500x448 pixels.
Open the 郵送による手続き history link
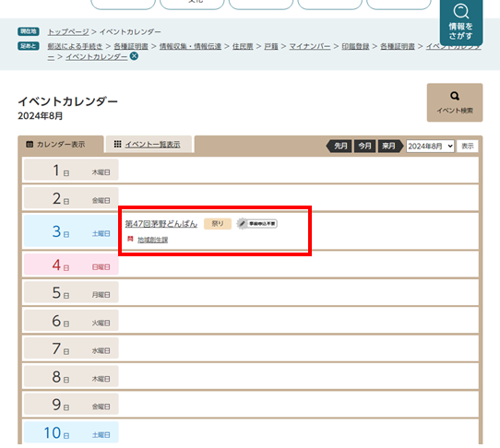click(75, 46)
